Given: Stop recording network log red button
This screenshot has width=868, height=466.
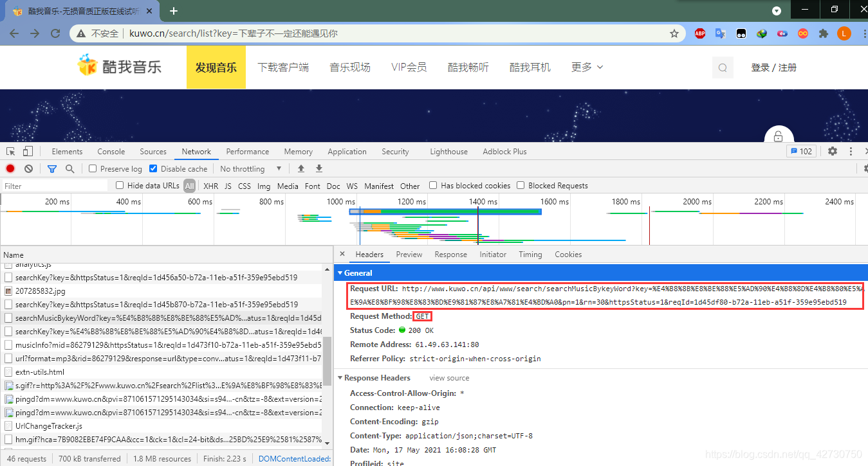Looking at the screenshot, I should 10,168.
